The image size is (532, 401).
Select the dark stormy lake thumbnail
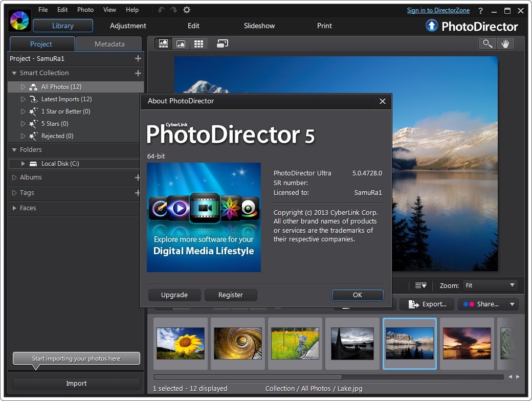pyautogui.click(x=352, y=343)
